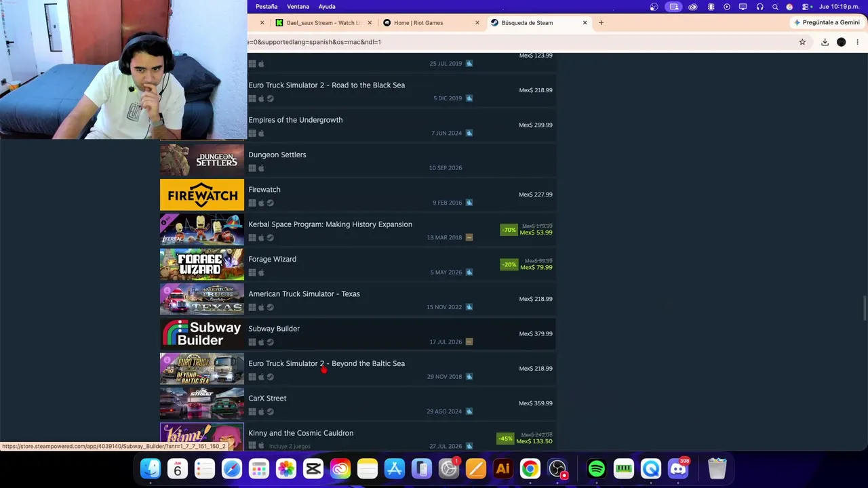The width and height of the screenshot is (868, 488).
Task: Open Adobe Illustrator from the dock
Action: [503, 468]
